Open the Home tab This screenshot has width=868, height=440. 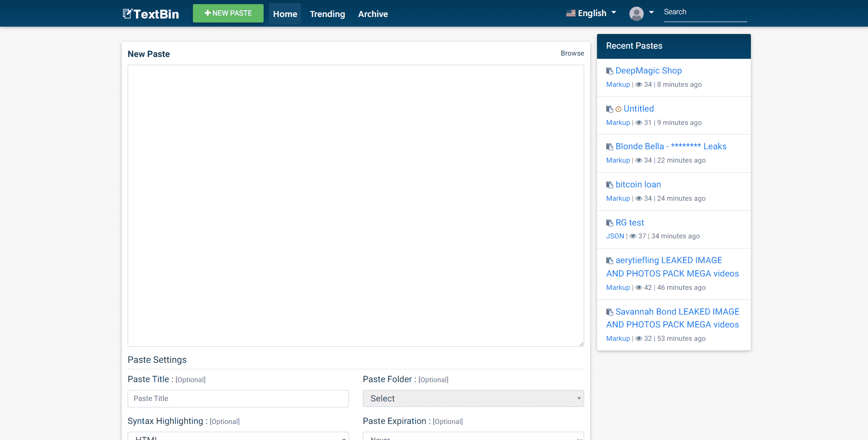285,14
